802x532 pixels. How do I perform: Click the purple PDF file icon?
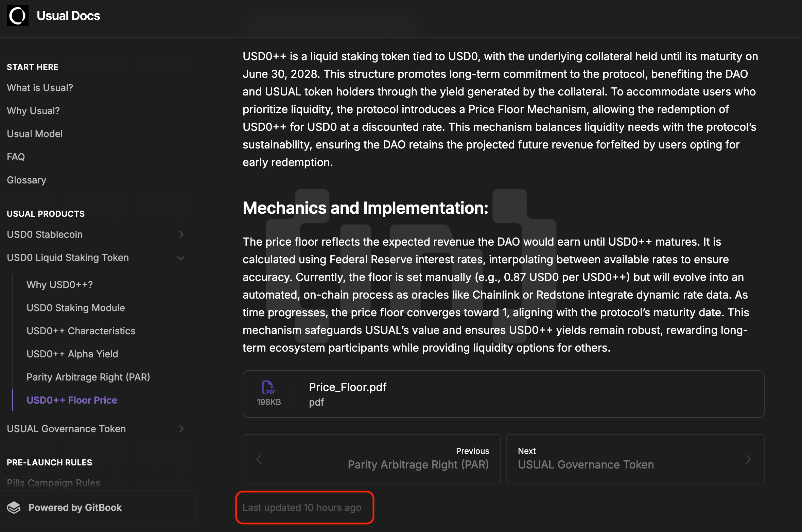tap(268, 387)
